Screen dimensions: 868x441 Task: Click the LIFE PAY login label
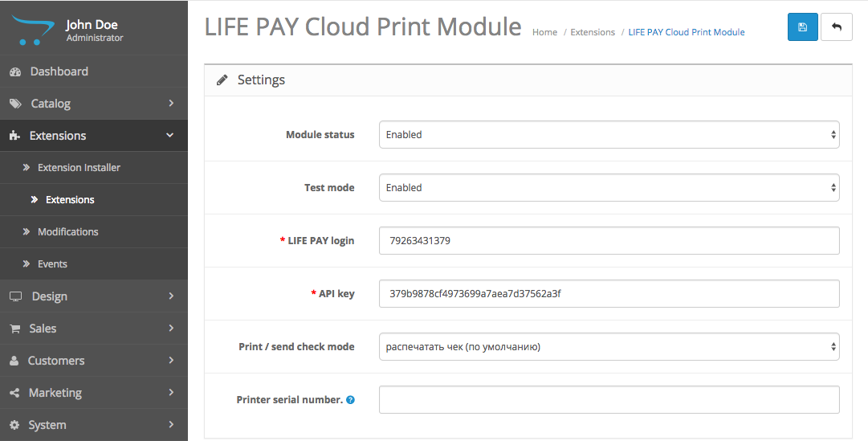click(321, 240)
